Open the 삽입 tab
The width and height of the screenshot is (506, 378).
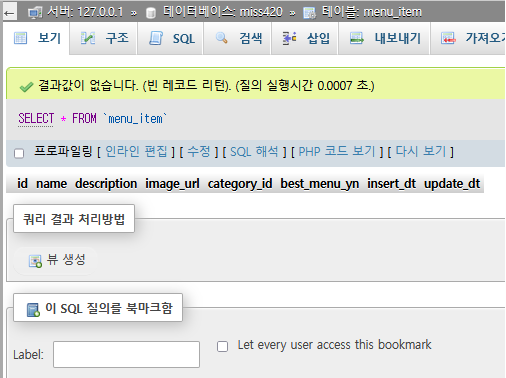pos(305,38)
